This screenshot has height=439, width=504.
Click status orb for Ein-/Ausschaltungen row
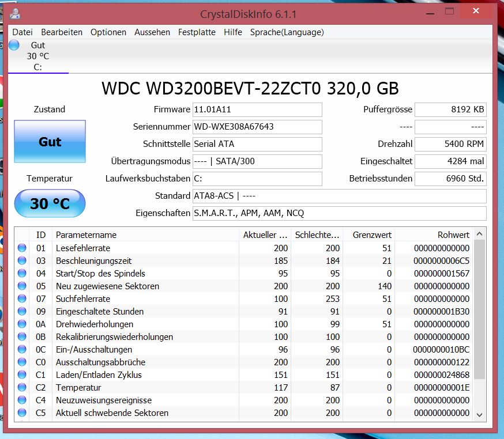[x=22, y=349]
